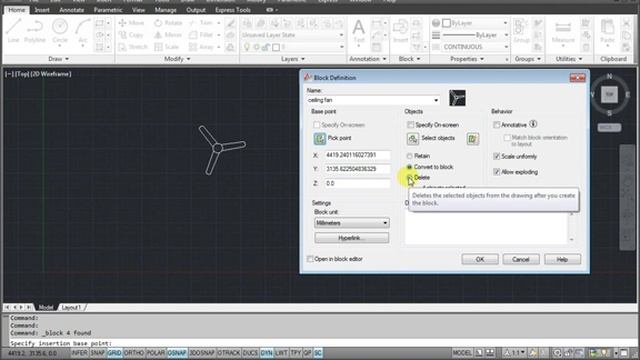The image size is (640, 360).
Task: Choose the Array command
Action: [201, 47]
